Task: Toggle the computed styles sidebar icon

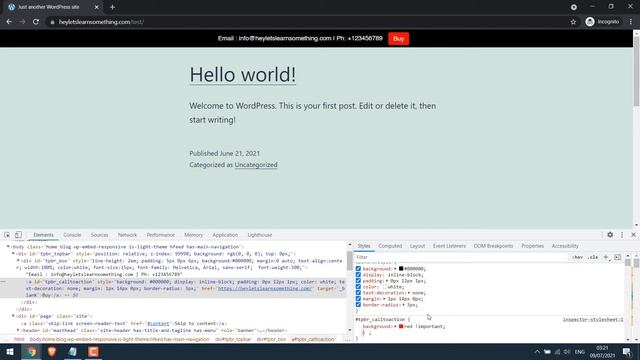Action: [x=617, y=257]
